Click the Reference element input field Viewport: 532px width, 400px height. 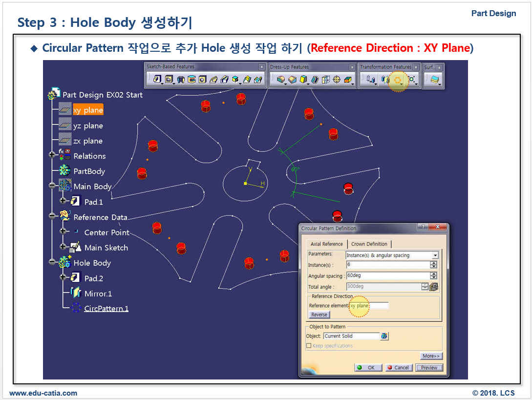pos(369,306)
